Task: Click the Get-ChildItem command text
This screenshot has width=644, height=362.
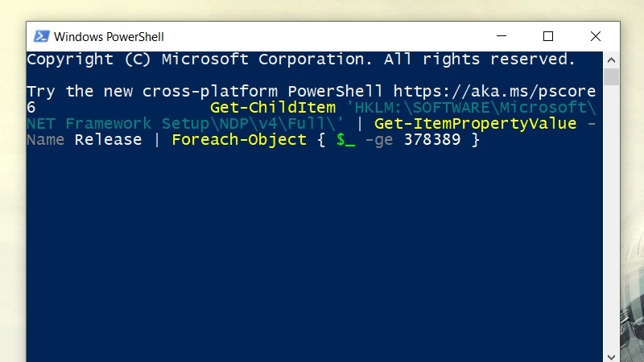Action: 273,107
